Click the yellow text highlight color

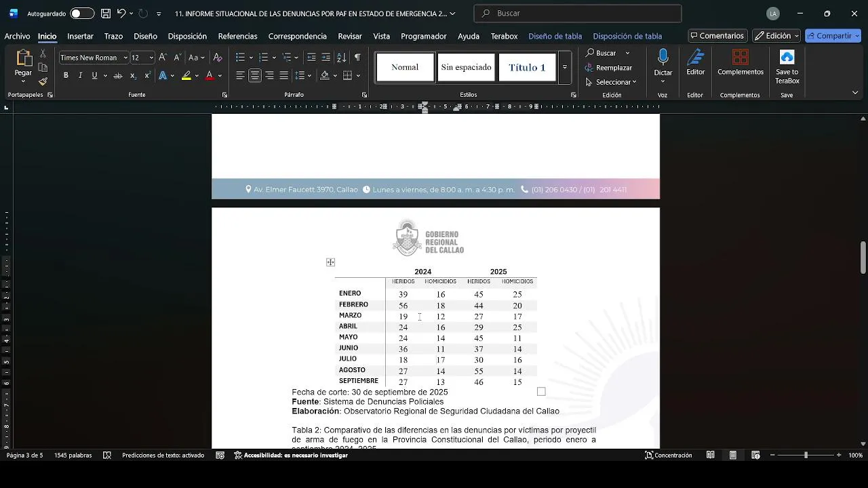point(186,76)
